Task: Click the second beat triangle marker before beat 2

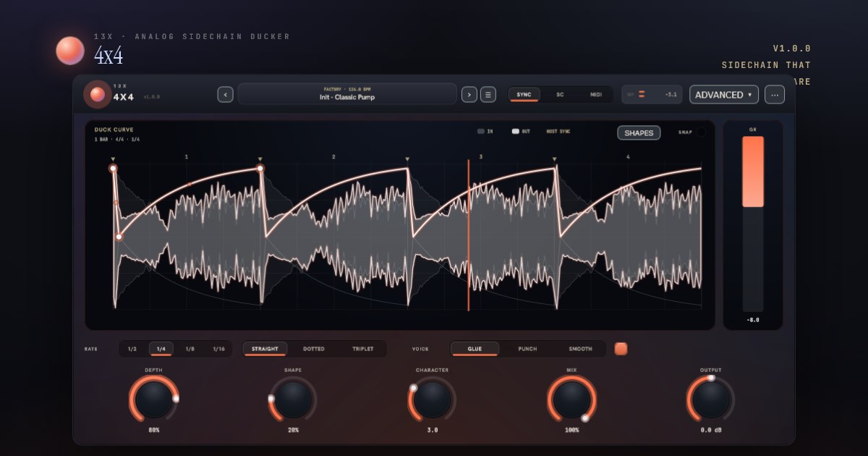Action: click(x=260, y=159)
